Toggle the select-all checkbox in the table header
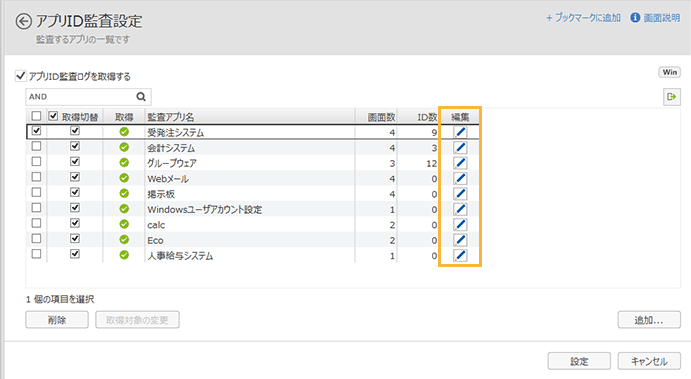The image size is (691, 379). pos(36,116)
